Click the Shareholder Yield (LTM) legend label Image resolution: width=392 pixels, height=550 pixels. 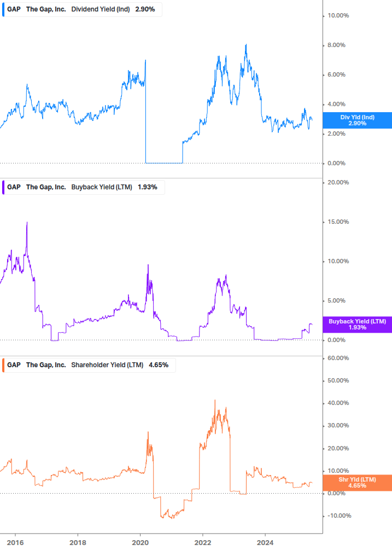(x=107, y=365)
